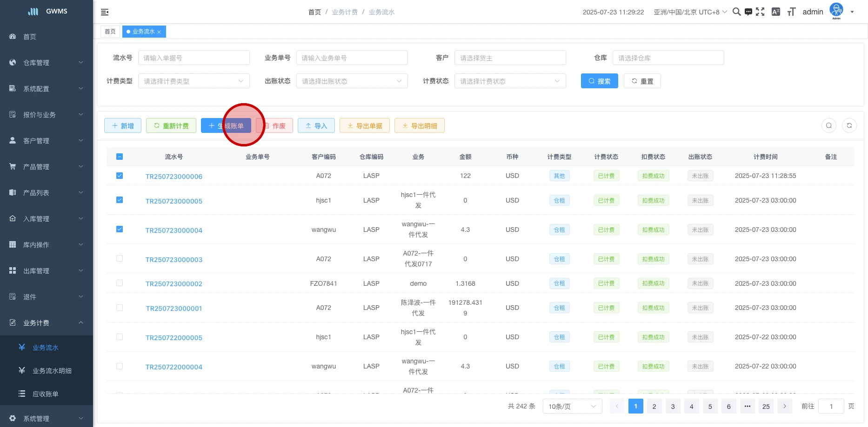
Task: Open the font size setting icon
Action: 791,12
